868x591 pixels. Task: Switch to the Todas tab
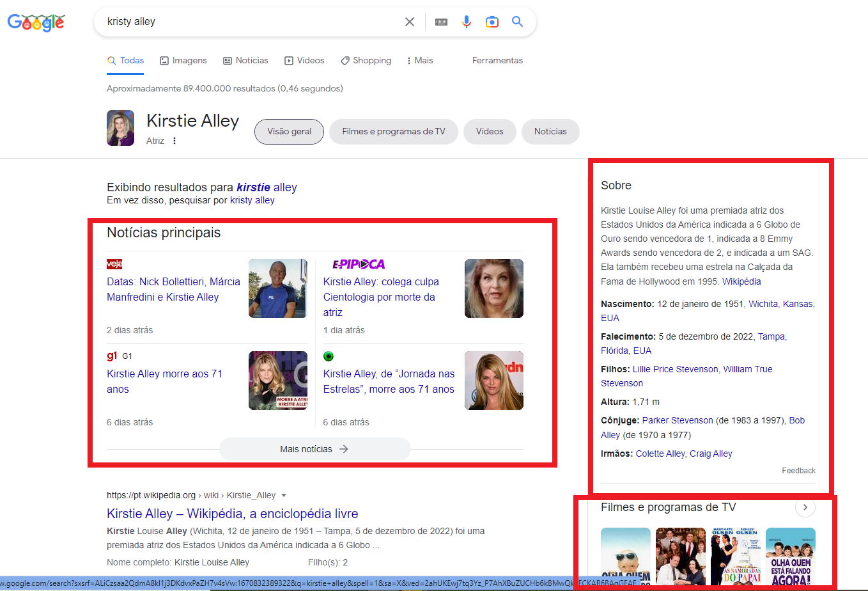(x=125, y=60)
